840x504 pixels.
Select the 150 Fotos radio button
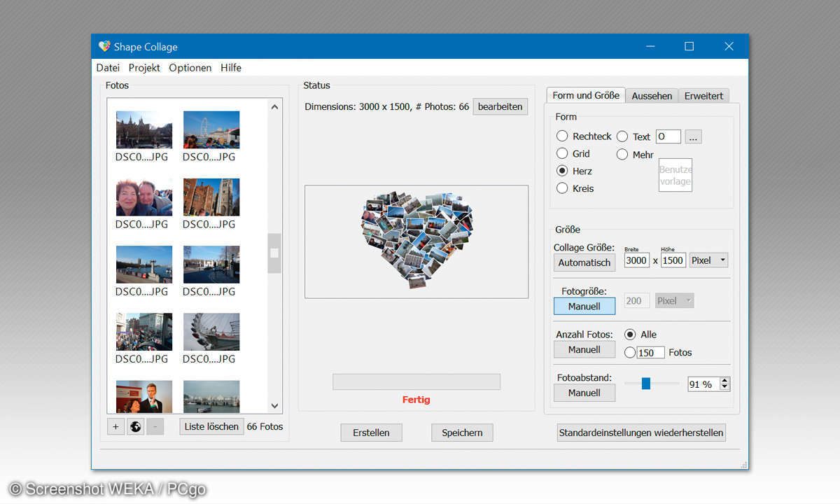pos(630,352)
